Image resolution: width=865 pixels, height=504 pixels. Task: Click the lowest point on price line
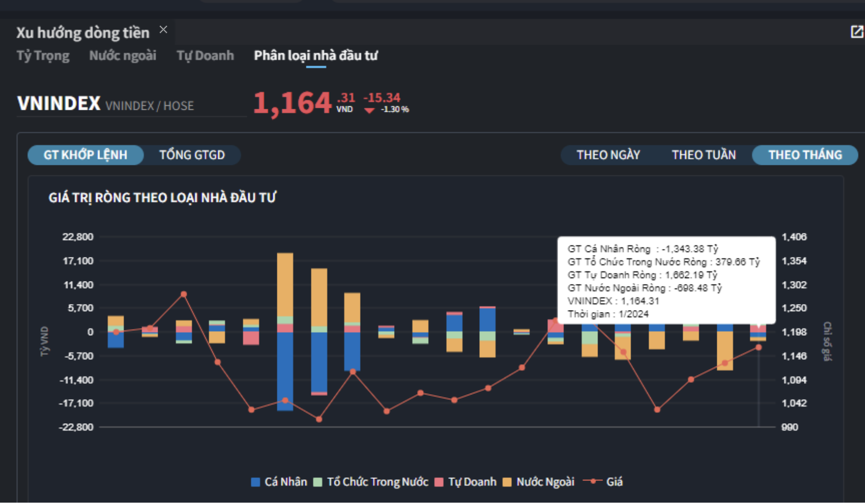pos(319,419)
